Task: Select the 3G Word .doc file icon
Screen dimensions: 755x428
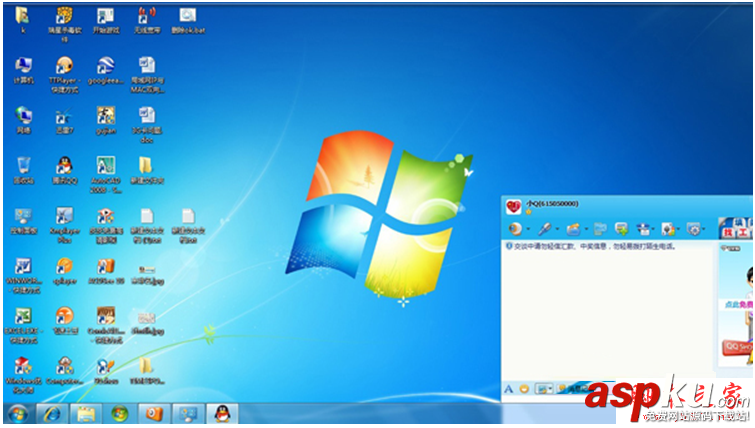Action: pyautogui.click(x=147, y=115)
